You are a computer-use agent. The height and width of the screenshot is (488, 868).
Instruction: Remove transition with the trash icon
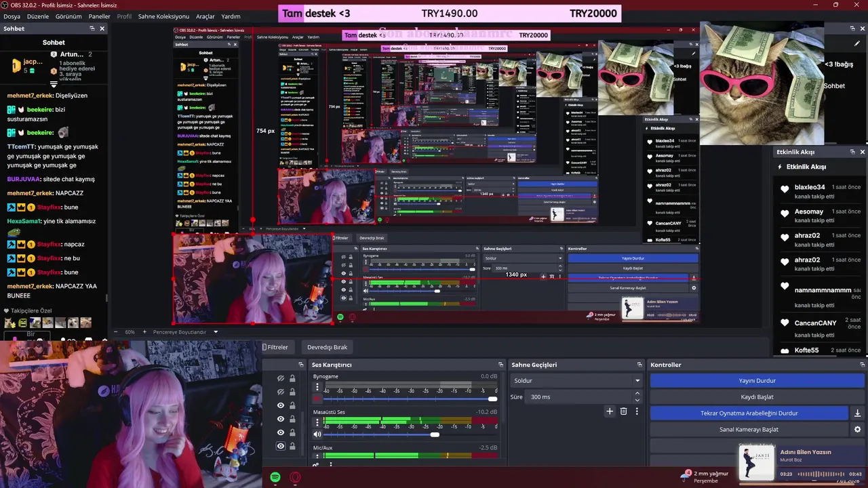[624, 411]
